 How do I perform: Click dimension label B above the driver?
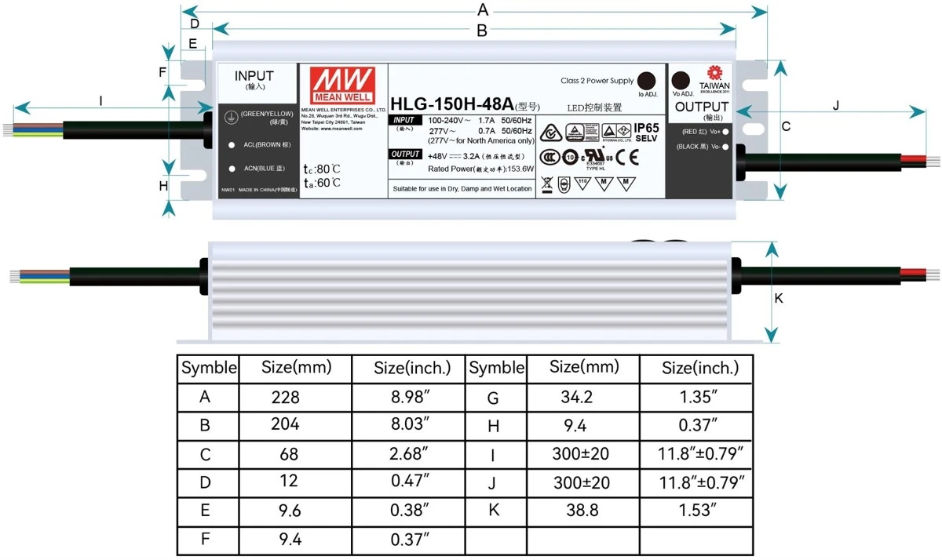click(482, 31)
